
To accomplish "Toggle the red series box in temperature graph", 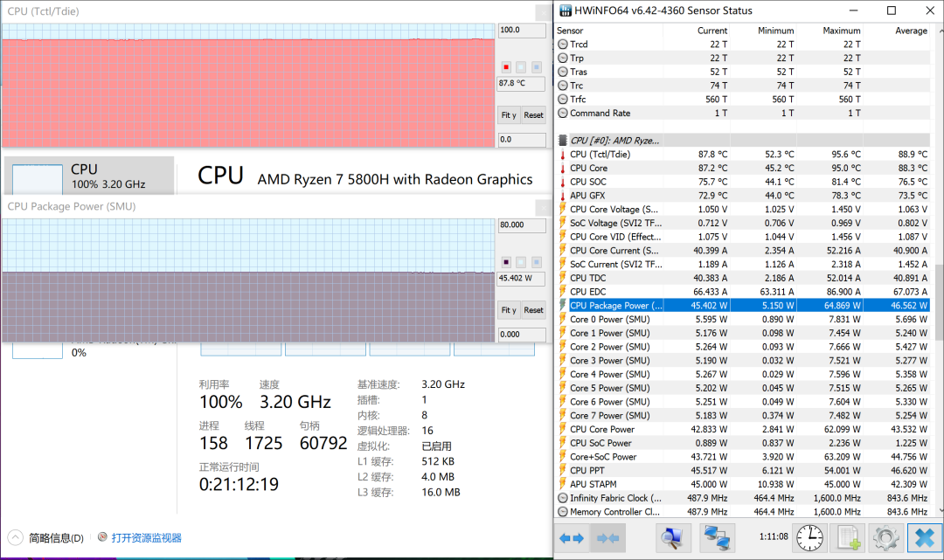I will (x=506, y=67).
